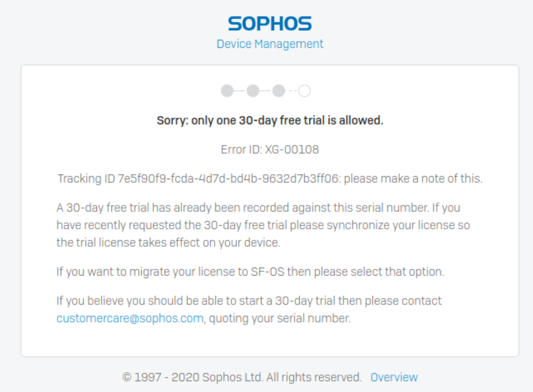Viewport: 533px width, 392px height.
Task: Select the first filled step dot
Action: [227, 91]
